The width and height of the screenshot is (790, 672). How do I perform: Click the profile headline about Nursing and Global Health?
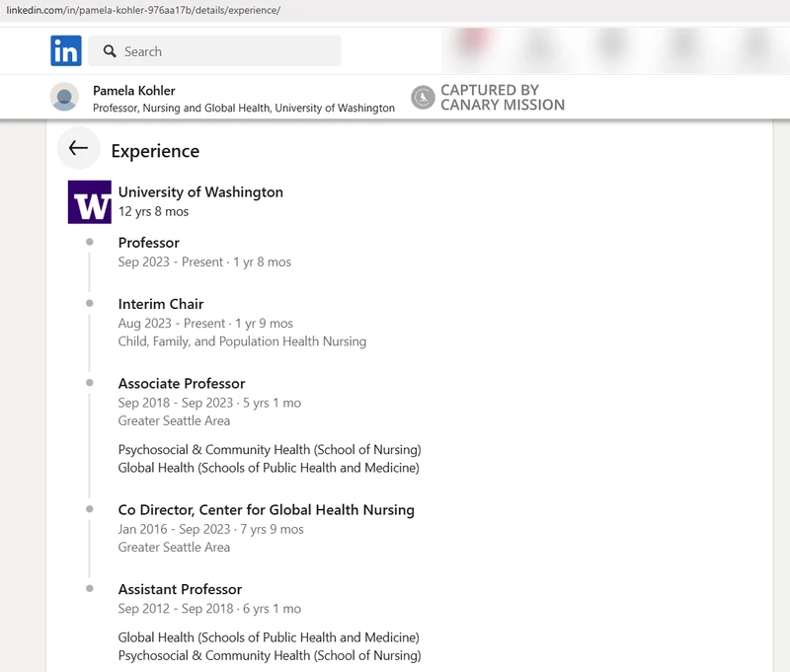(244, 109)
